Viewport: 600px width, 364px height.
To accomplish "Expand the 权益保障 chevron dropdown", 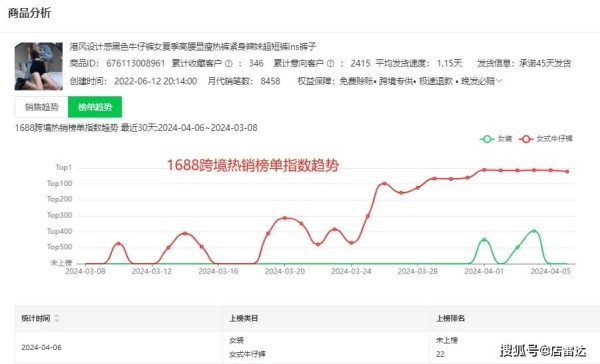I will (499, 81).
